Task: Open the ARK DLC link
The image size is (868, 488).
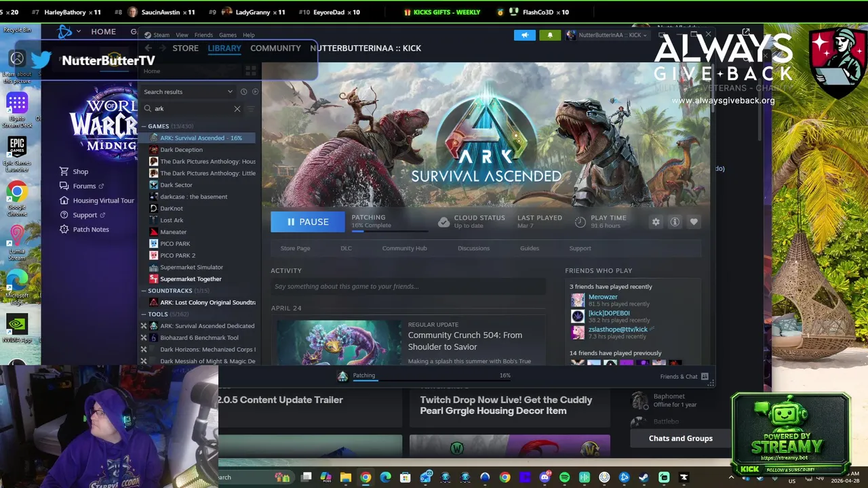Action: pos(346,248)
